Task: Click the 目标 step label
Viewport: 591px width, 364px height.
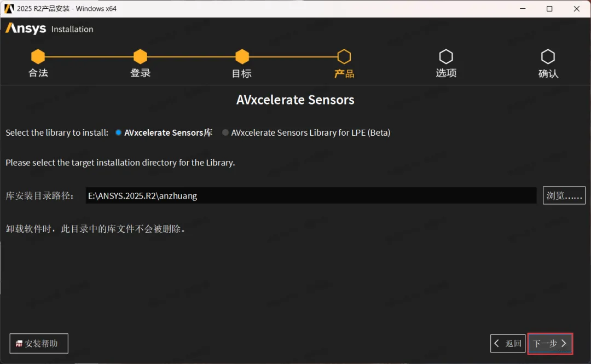Action: (x=242, y=73)
